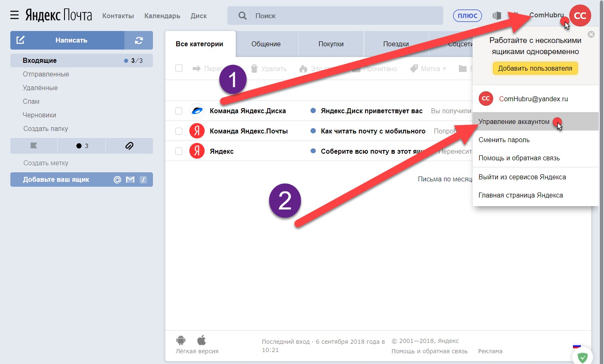This screenshot has width=604, height=364.
Task: Refresh mail with the circular arrows icon
Action: [x=139, y=40]
